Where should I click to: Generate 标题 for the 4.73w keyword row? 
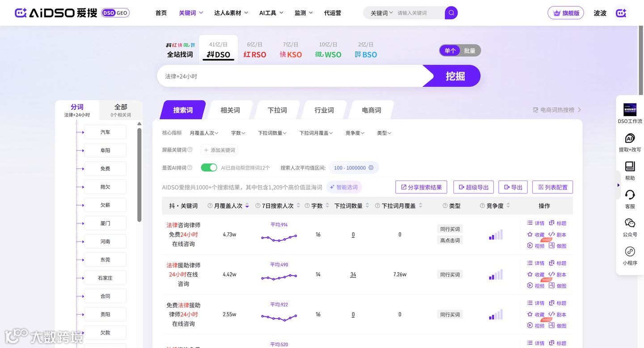click(558, 223)
